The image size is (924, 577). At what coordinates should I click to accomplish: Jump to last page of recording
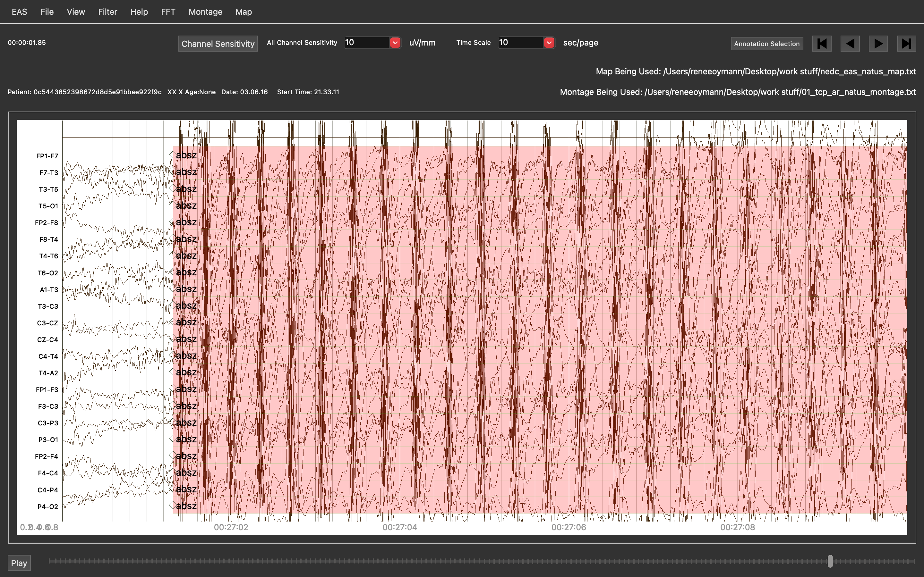coord(906,44)
